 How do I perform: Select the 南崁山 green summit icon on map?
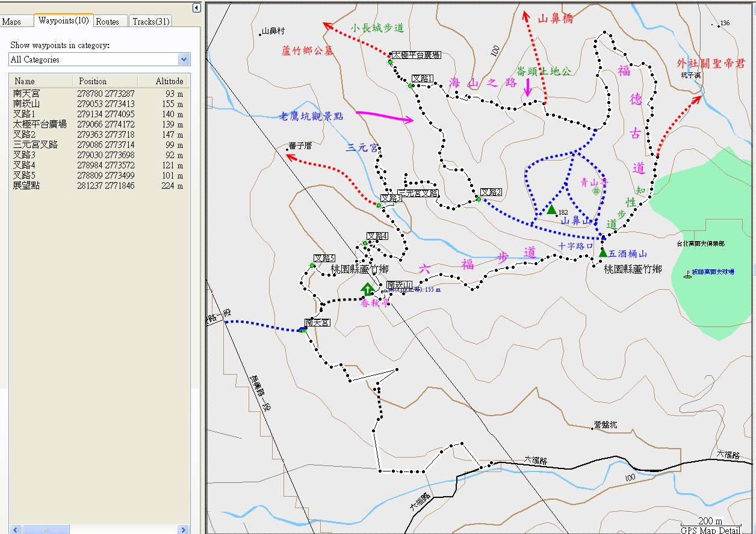[367, 288]
